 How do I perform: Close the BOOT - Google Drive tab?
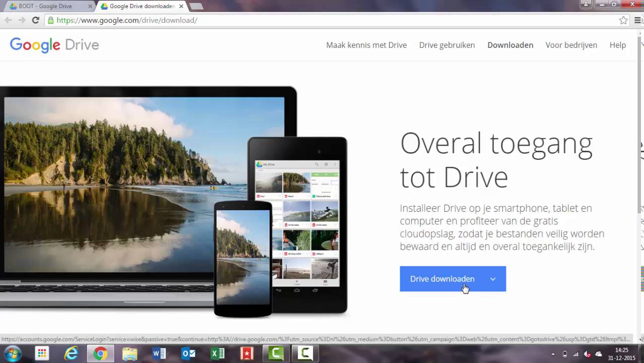(90, 7)
